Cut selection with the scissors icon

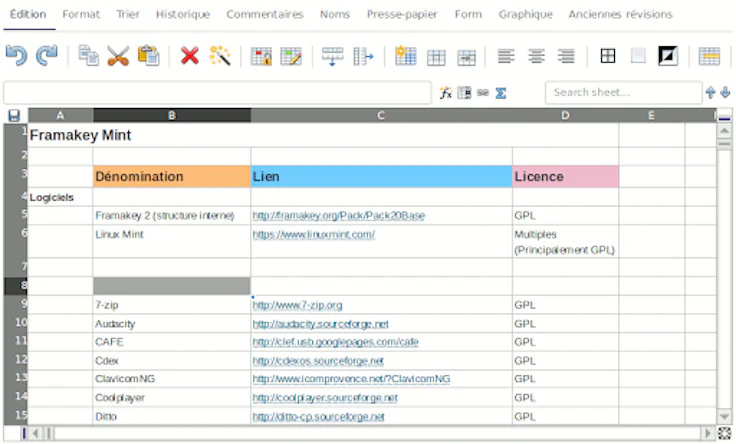(118, 56)
